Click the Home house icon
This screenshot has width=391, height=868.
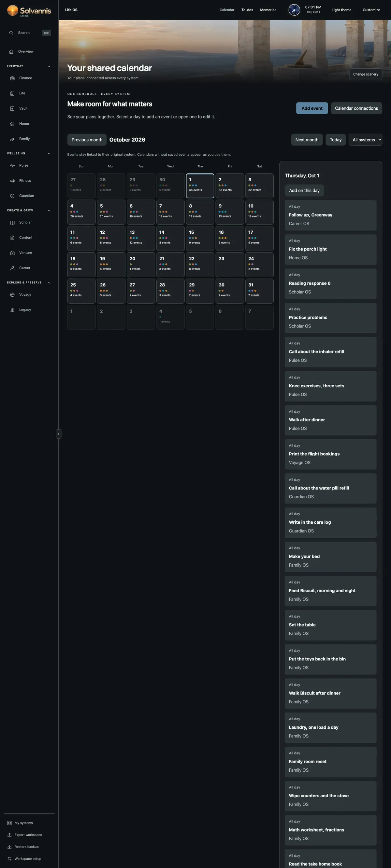12,124
